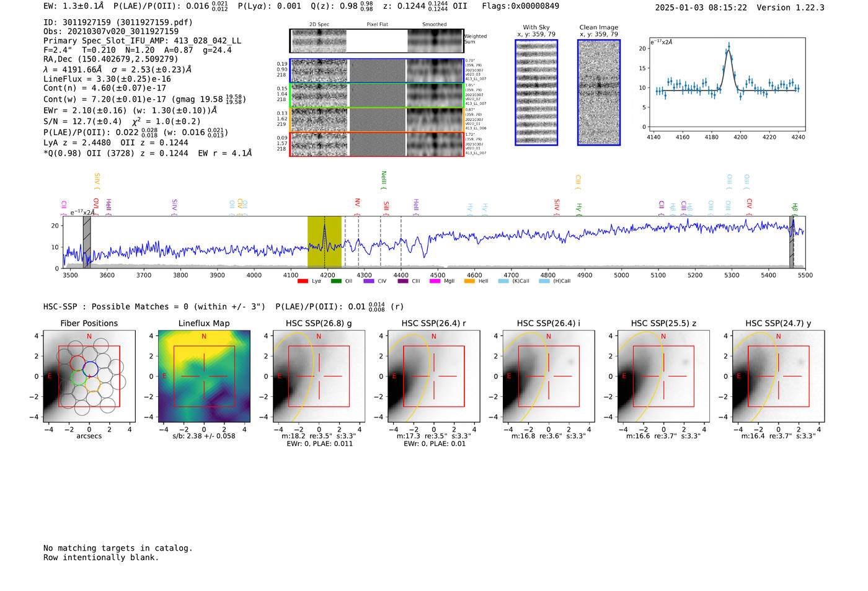Click the header P(Lyα): 0.001 value
868x591 pixels.
coord(270,6)
